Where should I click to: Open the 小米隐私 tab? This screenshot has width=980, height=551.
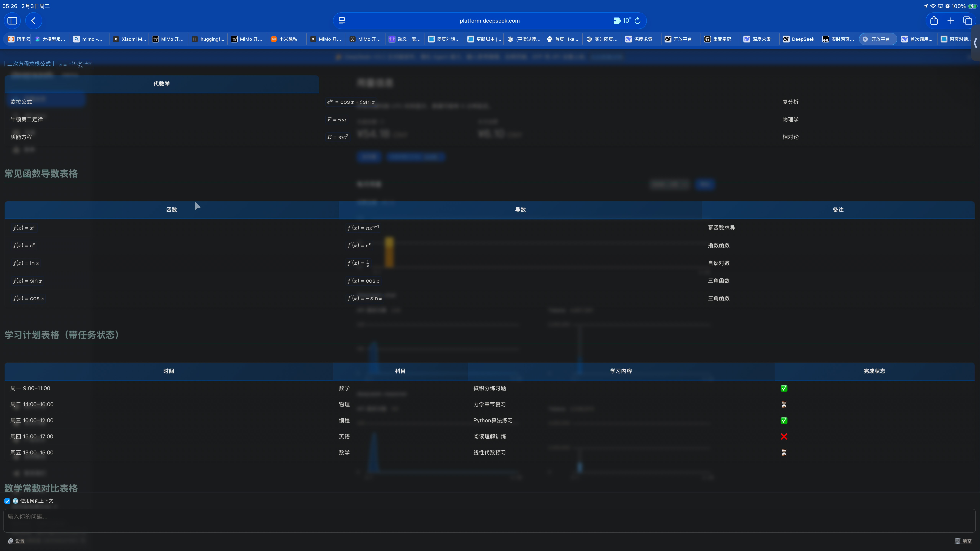288,39
